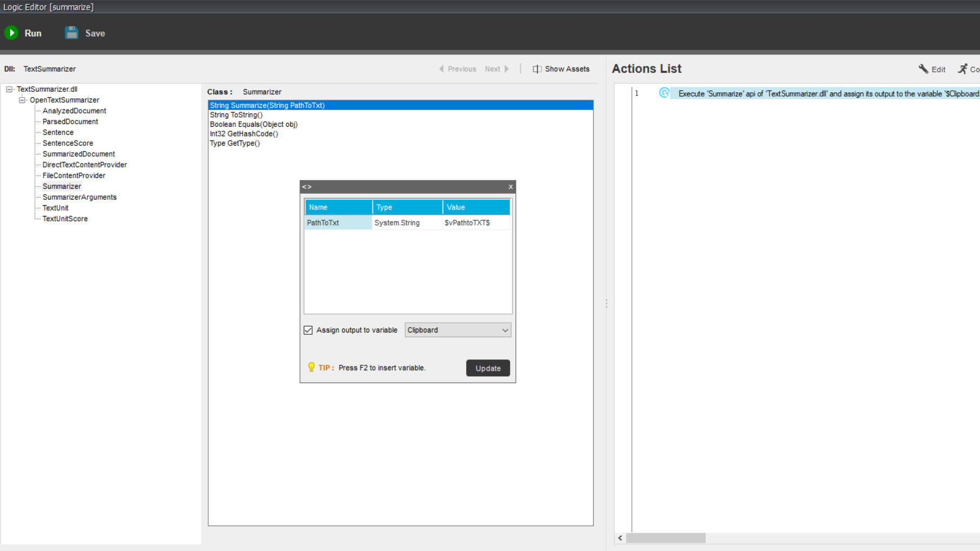Select Boolean Equals(Object obj) method
The image size is (980, 551).
254,124
